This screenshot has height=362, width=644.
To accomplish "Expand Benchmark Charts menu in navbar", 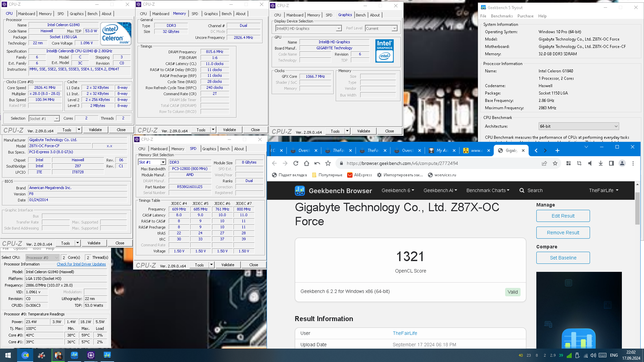I will (x=488, y=190).
